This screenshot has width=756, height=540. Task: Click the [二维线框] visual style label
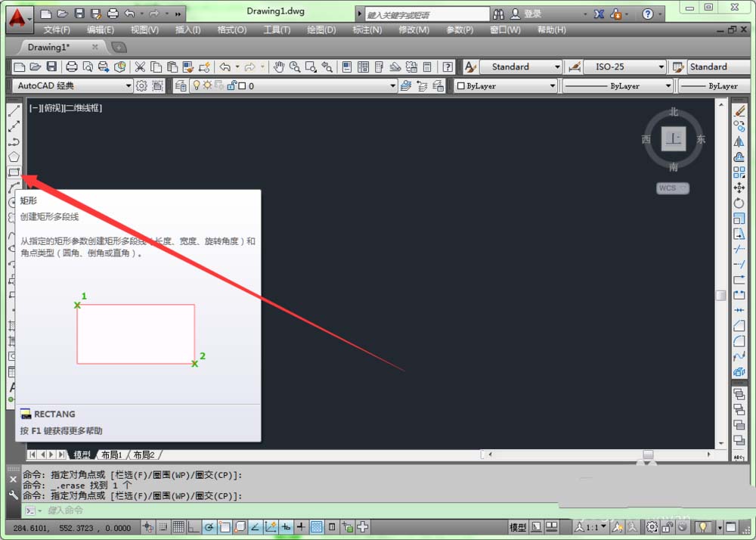click(x=83, y=108)
